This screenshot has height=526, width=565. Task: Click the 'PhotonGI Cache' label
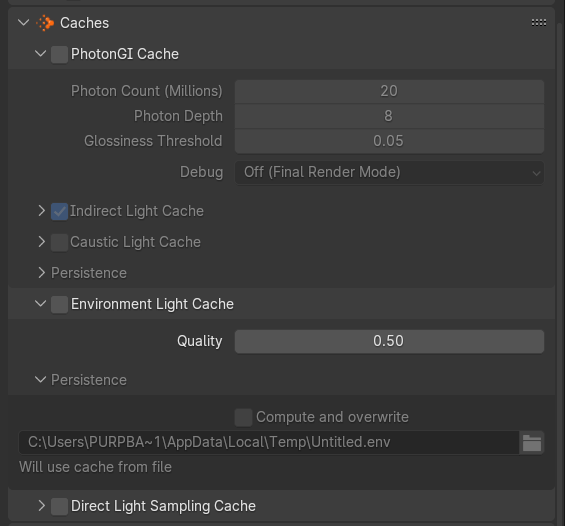125,54
